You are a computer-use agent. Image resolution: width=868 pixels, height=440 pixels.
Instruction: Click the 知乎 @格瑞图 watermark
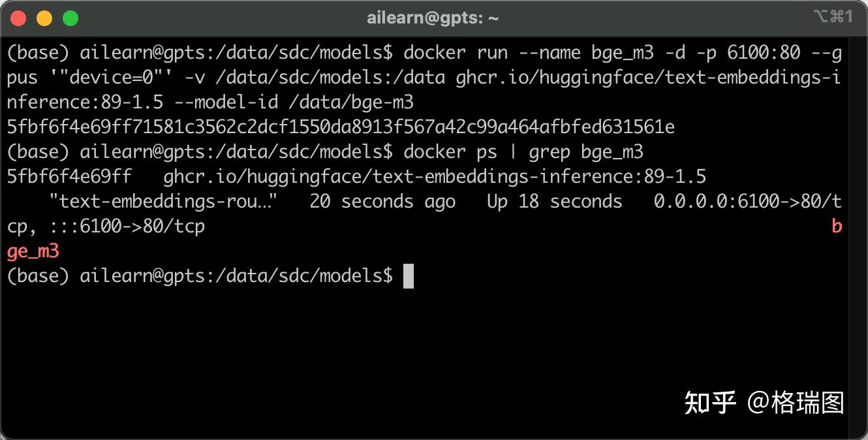(x=764, y=403)
